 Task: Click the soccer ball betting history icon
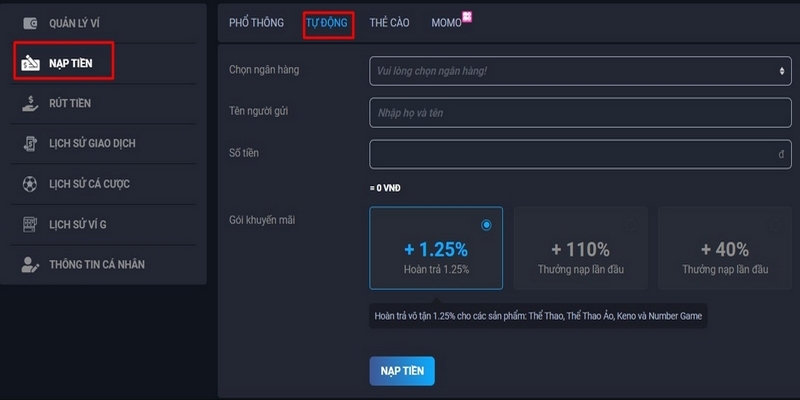(x=30, y=184)
